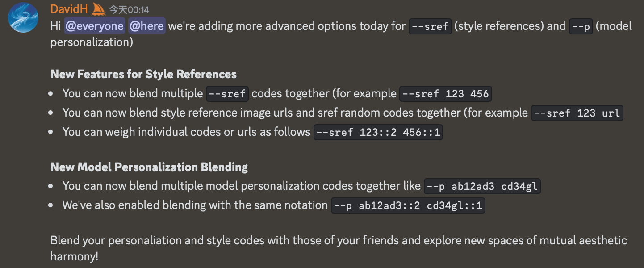Click the DavidH username

[x=69, y=9]
